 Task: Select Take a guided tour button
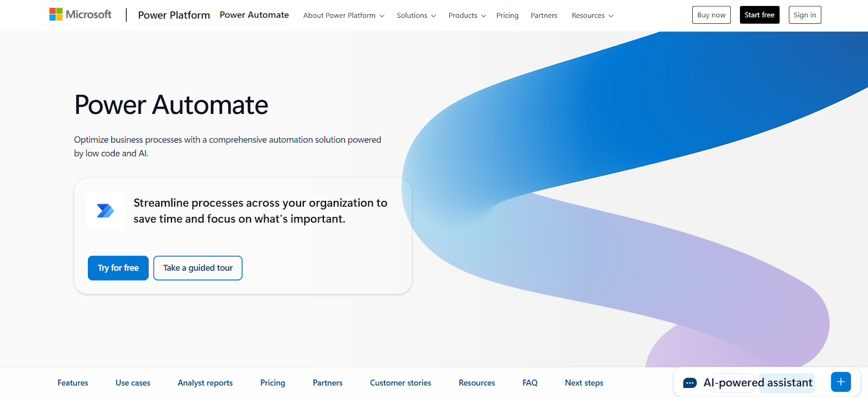tap(198, 268)
